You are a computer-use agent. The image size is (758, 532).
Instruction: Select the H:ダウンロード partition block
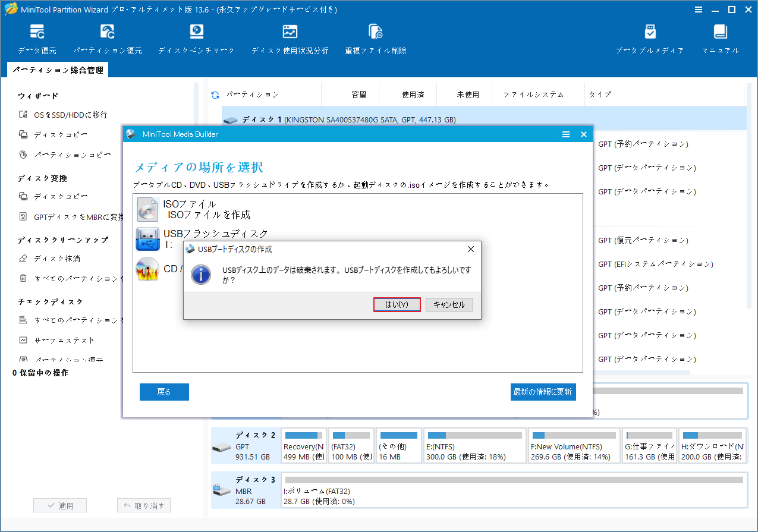713,446
